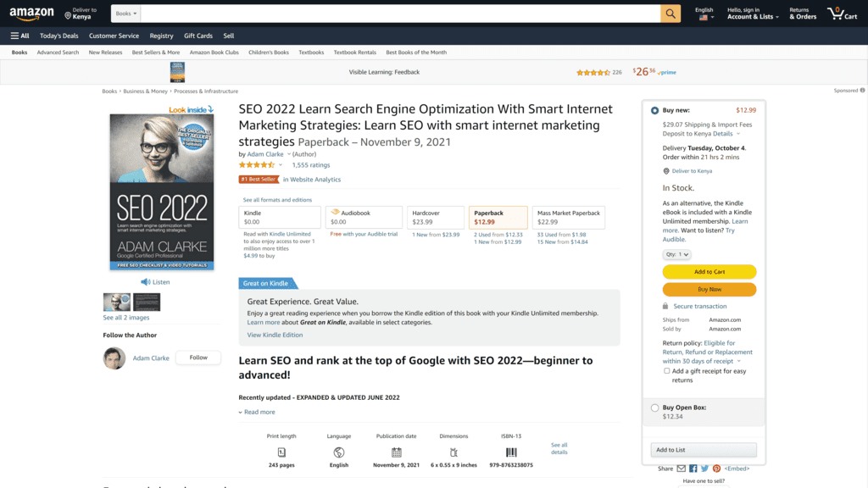The height and width of the screenshot is (488, 868).
Task: Open the shopping cart
Action: click(842, 14)
